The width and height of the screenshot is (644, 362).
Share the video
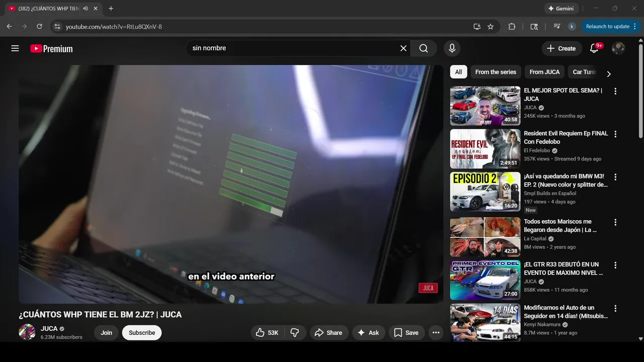coord(329,332)
